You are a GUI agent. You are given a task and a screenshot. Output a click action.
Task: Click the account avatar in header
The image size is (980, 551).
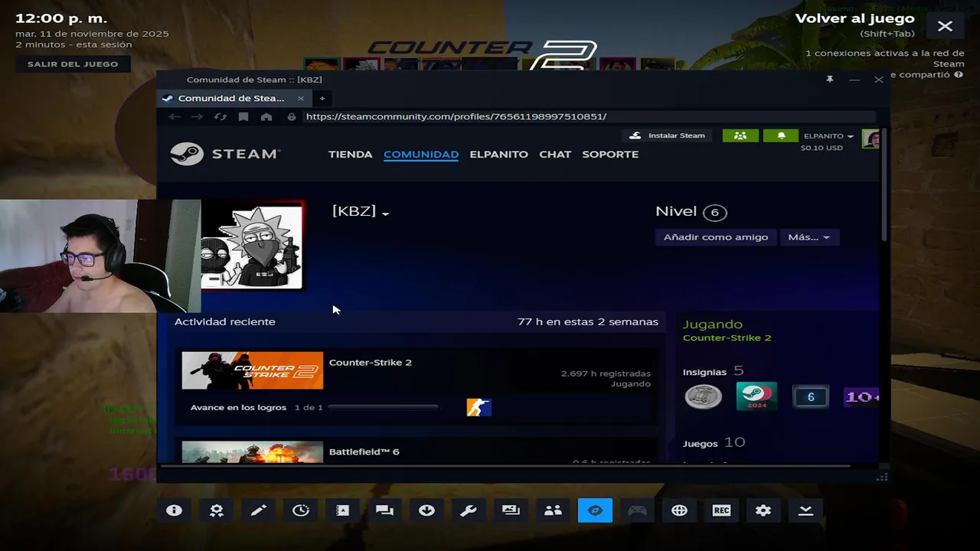pos(870,139)
